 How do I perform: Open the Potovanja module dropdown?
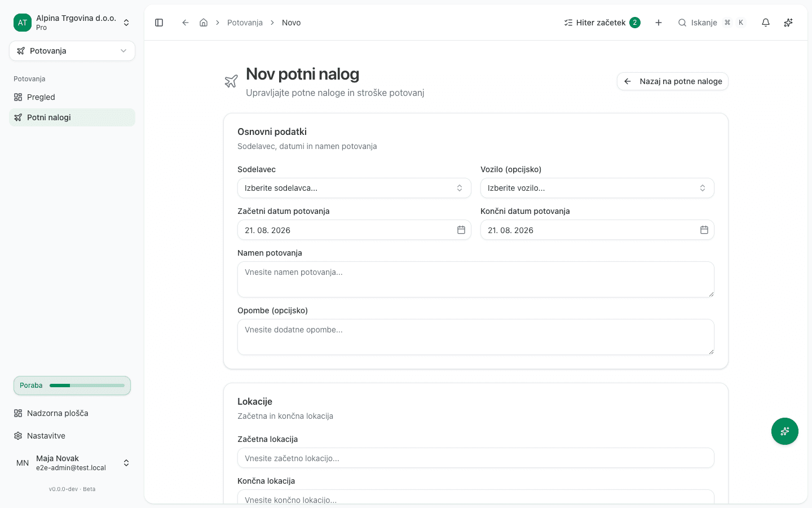(72, 51)
